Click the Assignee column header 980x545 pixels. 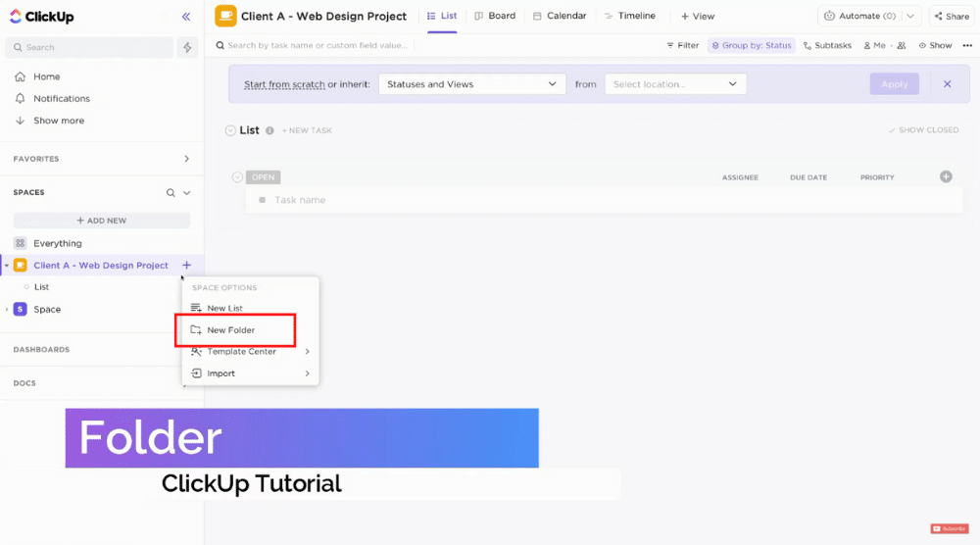click(740, 177)
